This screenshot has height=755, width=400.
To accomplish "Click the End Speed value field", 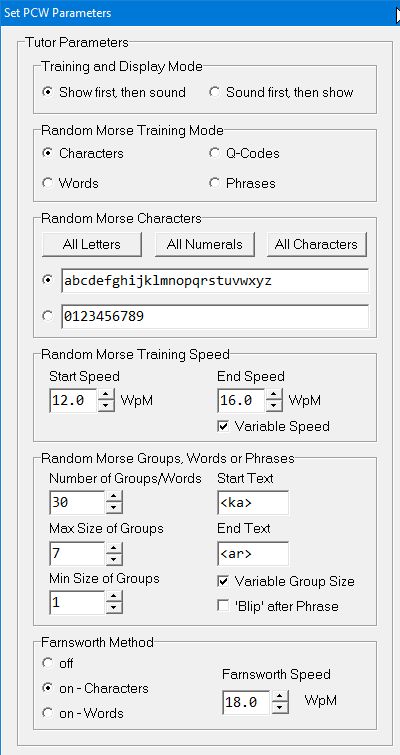I will coord(241,401).
